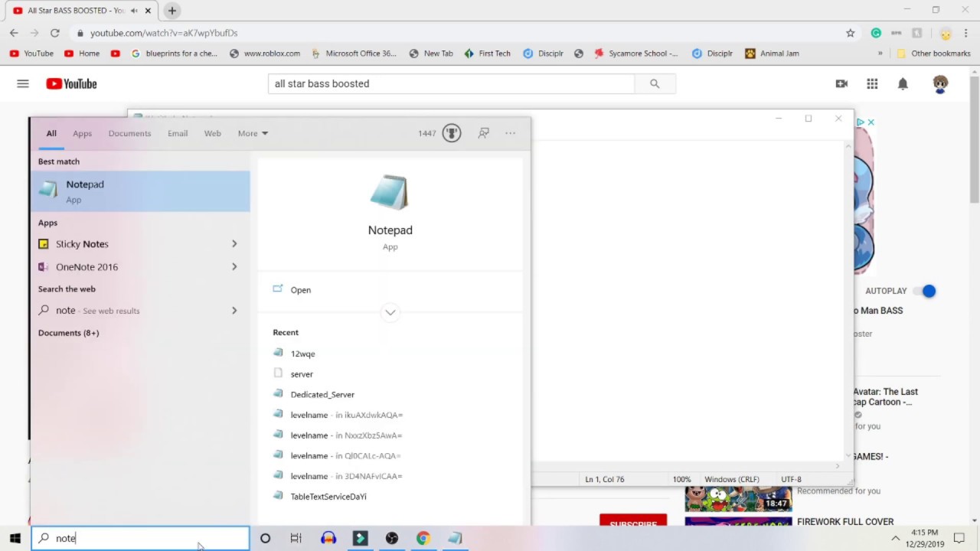Click Notepad zoom 100% status
This screenshot has width=980, height=551.
tap(681, 479)
